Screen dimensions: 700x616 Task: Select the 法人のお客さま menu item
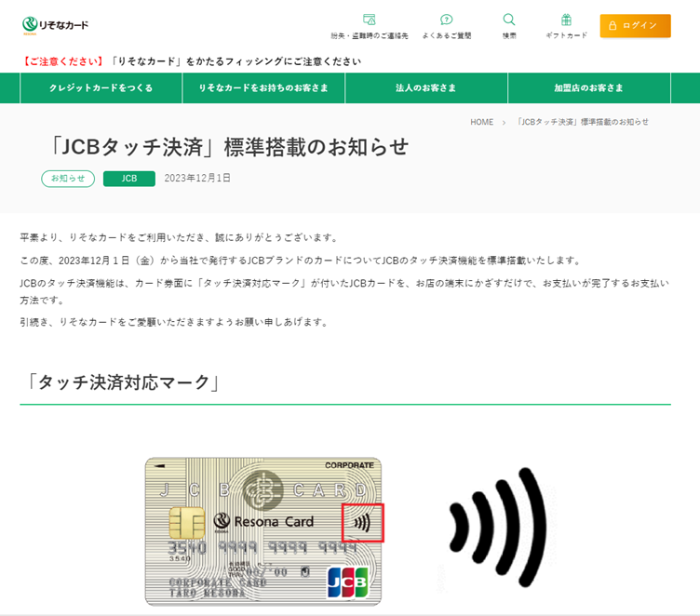point(426,88)
